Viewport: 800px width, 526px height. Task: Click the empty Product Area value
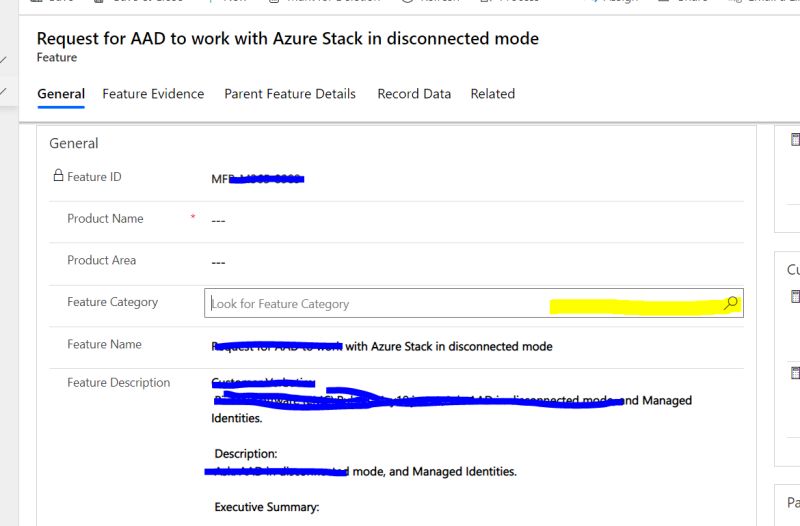pyautogui.click(x=218, y=263)
